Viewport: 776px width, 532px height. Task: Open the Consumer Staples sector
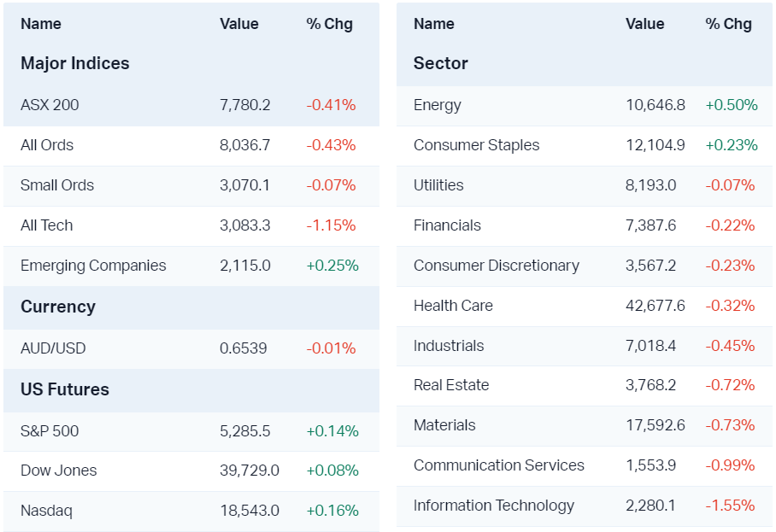click(x=476, y=145)
